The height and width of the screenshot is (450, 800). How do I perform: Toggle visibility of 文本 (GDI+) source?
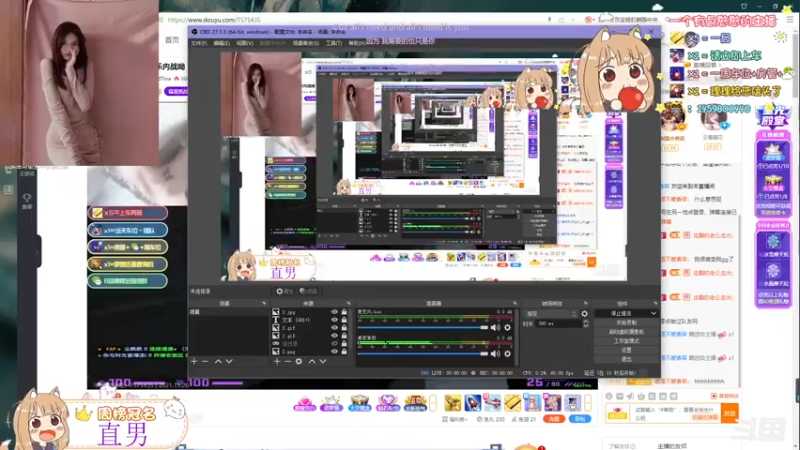tap(334, 320)
